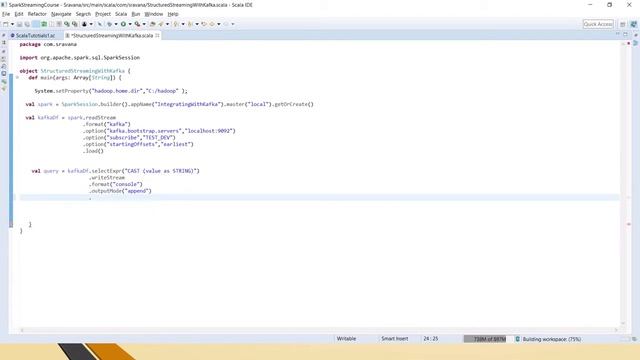
Task: Click the System.setProperty hadoop.home.dir line
Action: tap(111, 91)
